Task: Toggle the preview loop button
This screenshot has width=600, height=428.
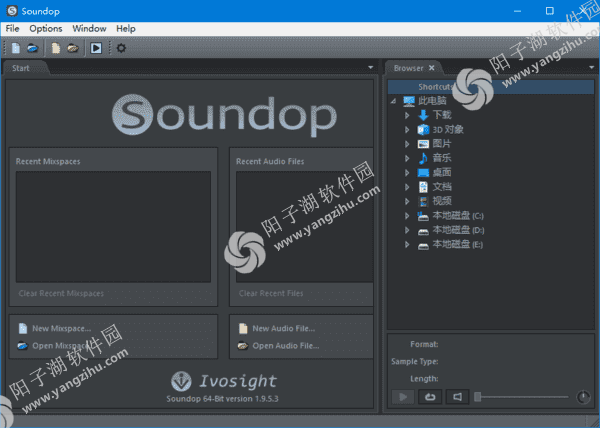Action: click(x=430, y=397)
